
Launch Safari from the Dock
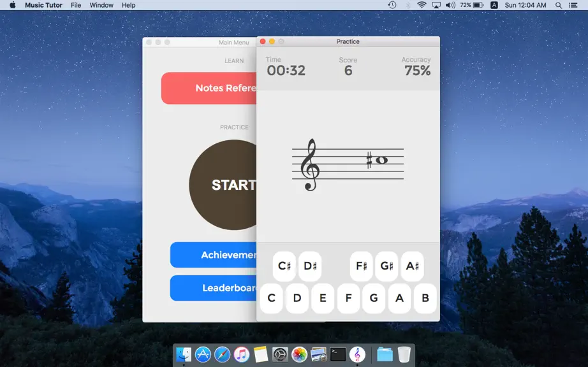(x=222, y=354)
